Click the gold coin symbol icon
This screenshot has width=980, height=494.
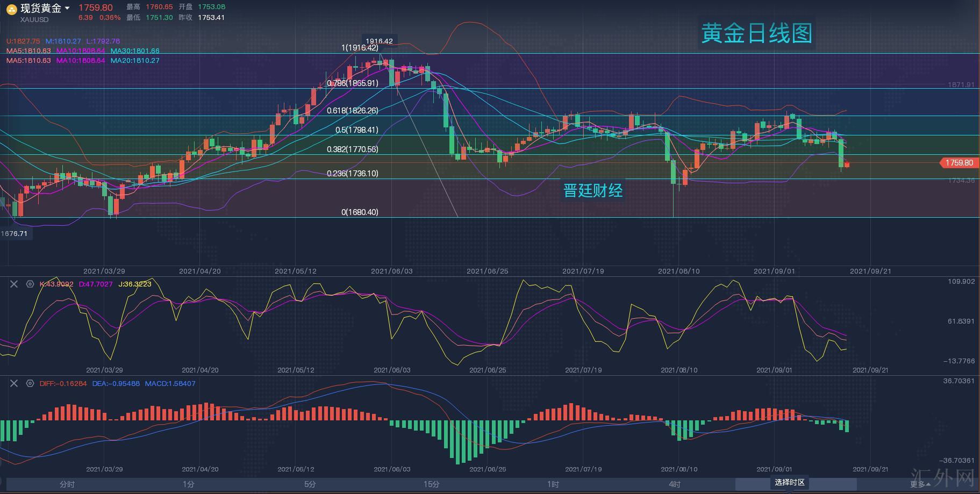point(11,9)
